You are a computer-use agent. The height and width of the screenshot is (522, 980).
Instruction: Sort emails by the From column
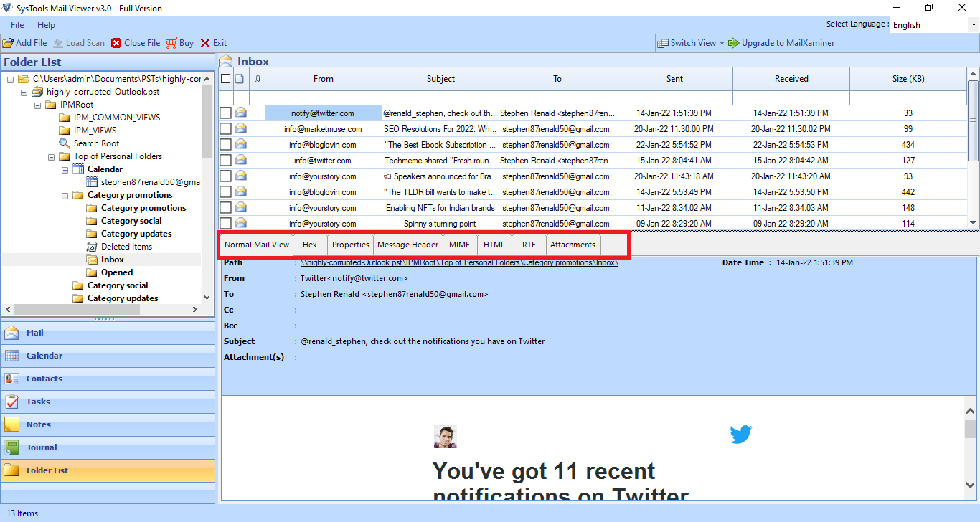tap(324, 79)
